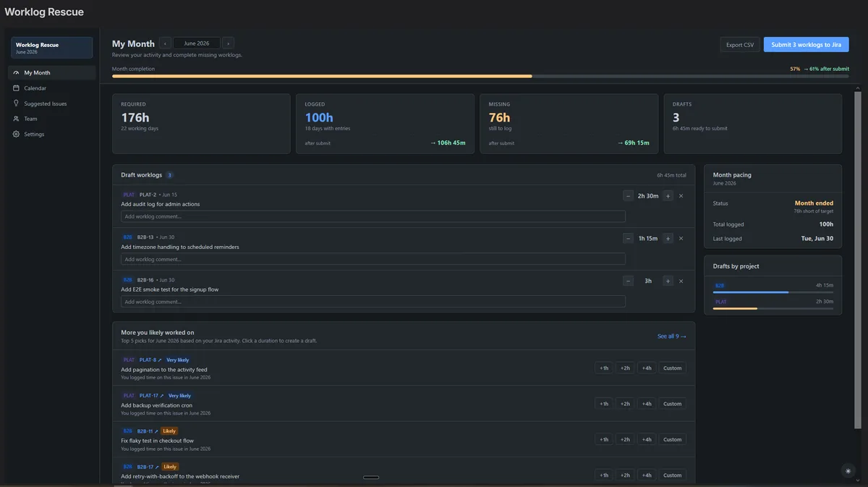Set Custom duration for PLAT-17
868x487 pixels.
click(673, 404)
